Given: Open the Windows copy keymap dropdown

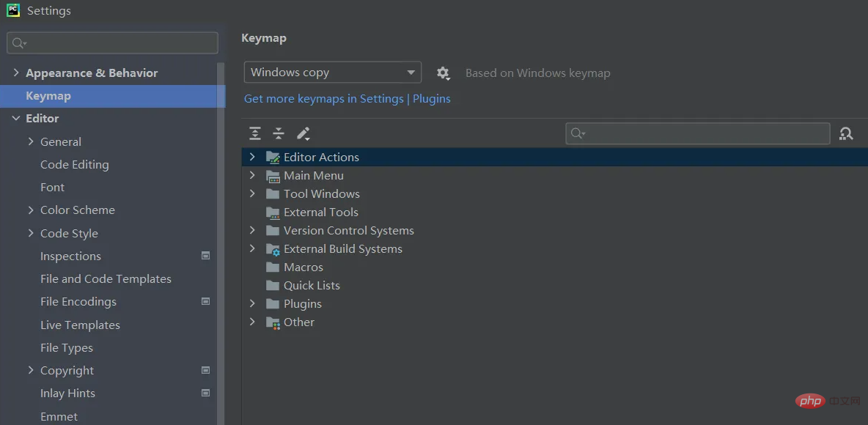Looking at the screenshot, I should tap(332, 73).
